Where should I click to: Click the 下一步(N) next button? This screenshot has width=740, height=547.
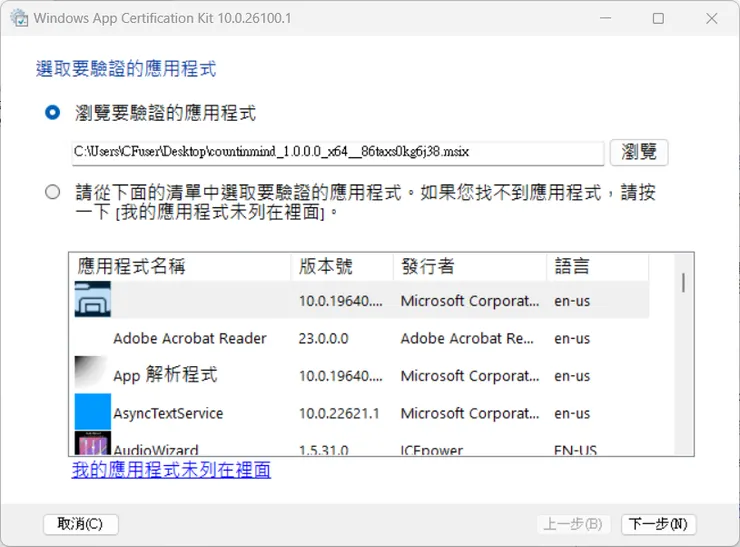coord(658,524)
